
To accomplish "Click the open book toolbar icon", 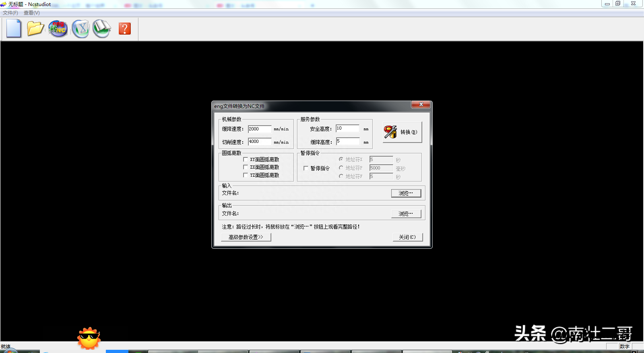I will click(102, 29).
